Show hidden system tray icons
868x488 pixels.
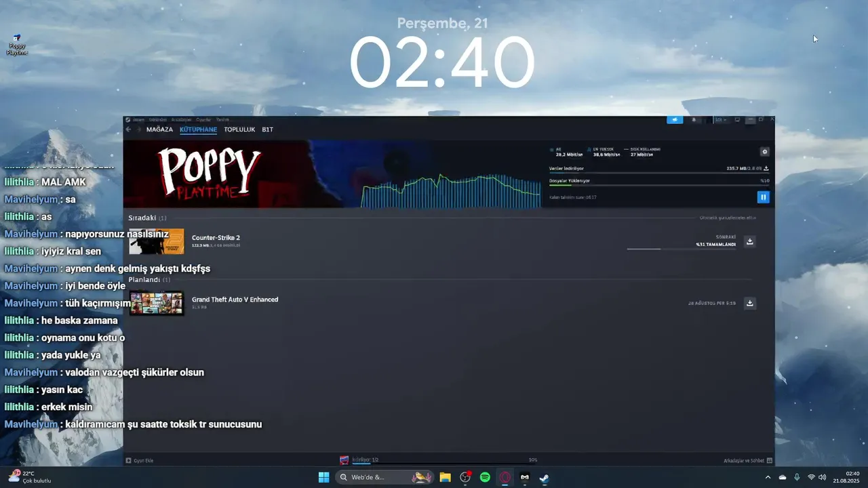768,477
